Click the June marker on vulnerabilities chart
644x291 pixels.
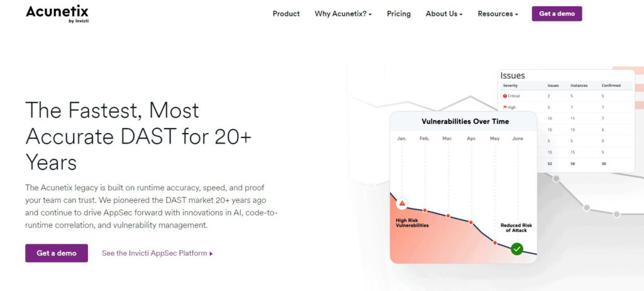click(518, 139)
